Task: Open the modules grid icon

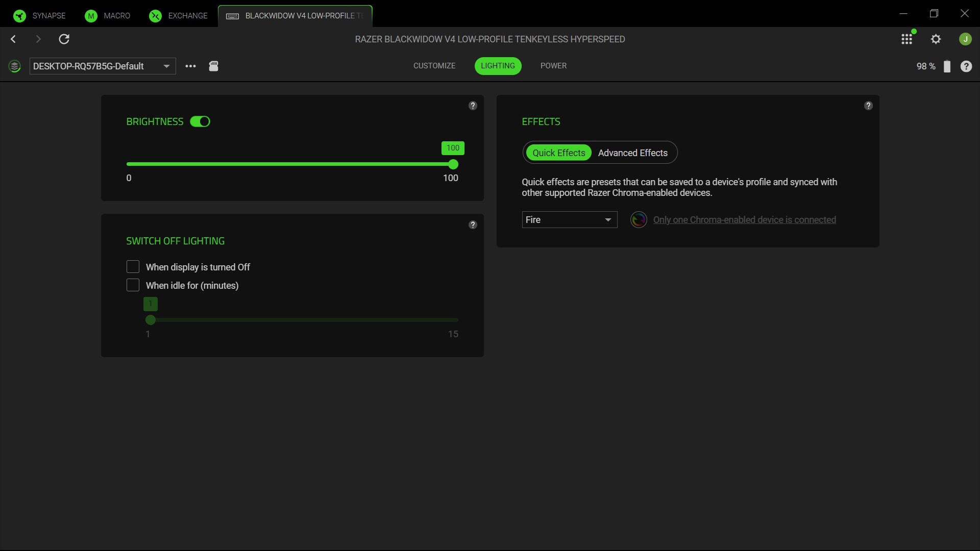Action: coord(906,39)
